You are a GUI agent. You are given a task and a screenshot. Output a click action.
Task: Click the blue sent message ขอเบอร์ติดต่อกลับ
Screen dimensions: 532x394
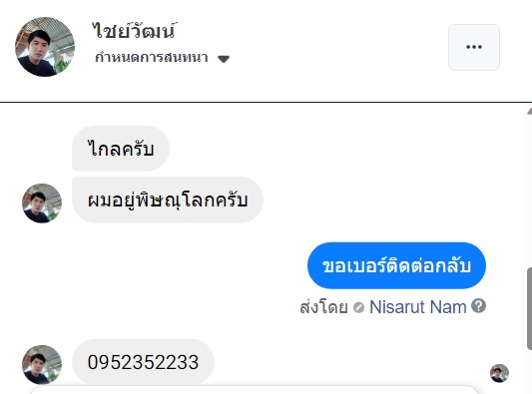pos(396,265)
